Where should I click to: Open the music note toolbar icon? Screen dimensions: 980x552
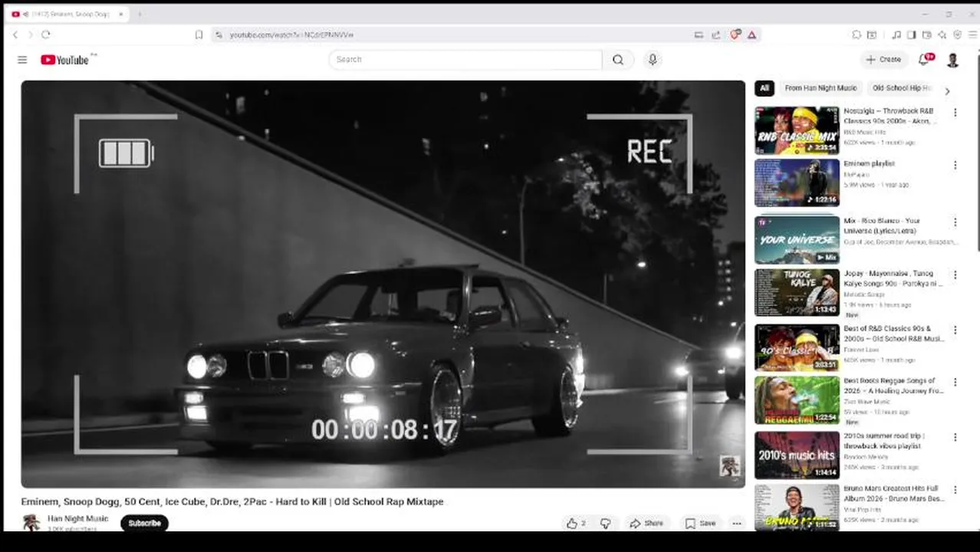tap(896, 34)
